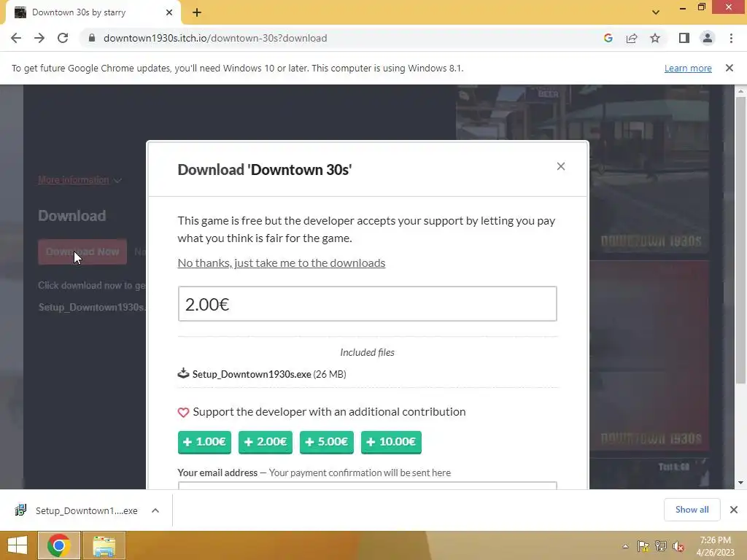Share this page icon
This screenshot has width=747, height=560.
(632, 38)
